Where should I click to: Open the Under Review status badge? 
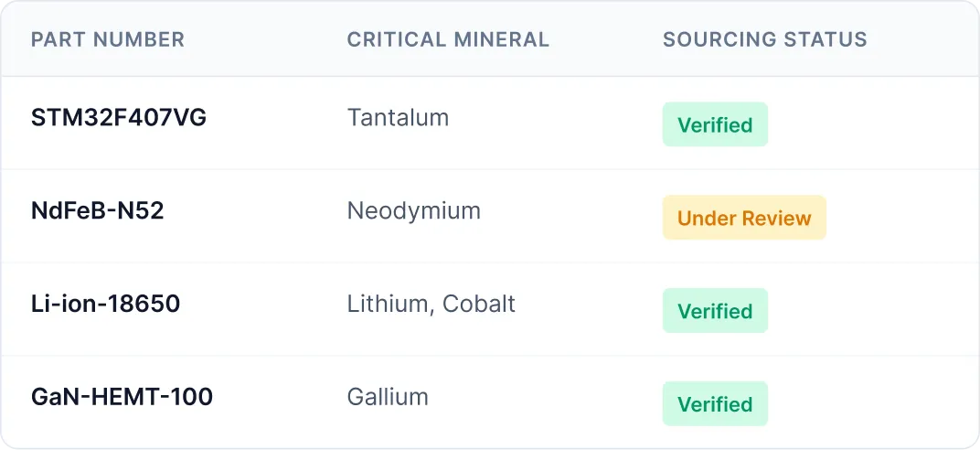click(744, 219)
